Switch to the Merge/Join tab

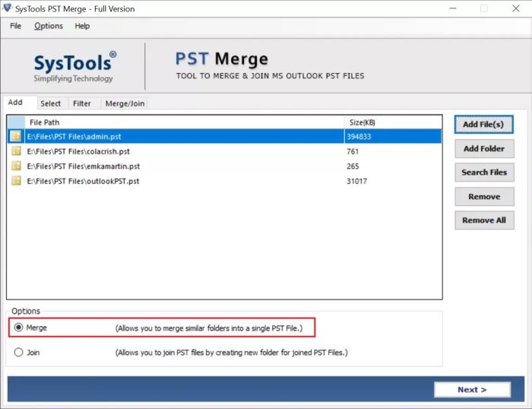(x=125, y=103)
